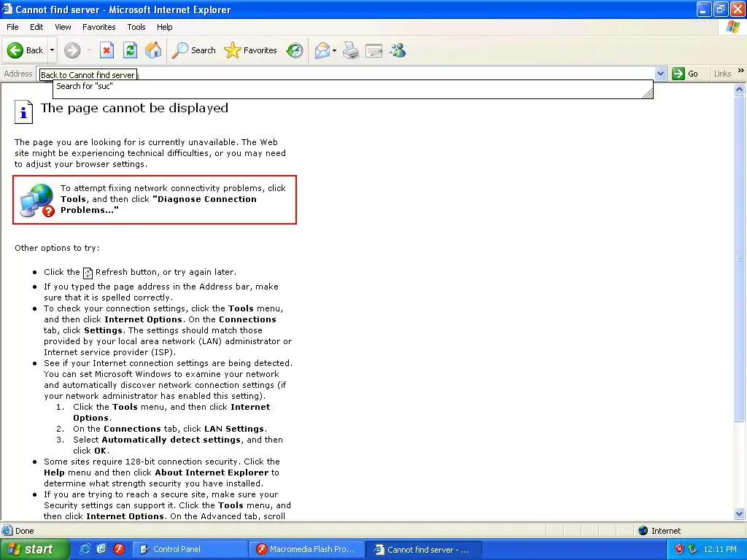Click the network connection tray icon

coord(693,549)
